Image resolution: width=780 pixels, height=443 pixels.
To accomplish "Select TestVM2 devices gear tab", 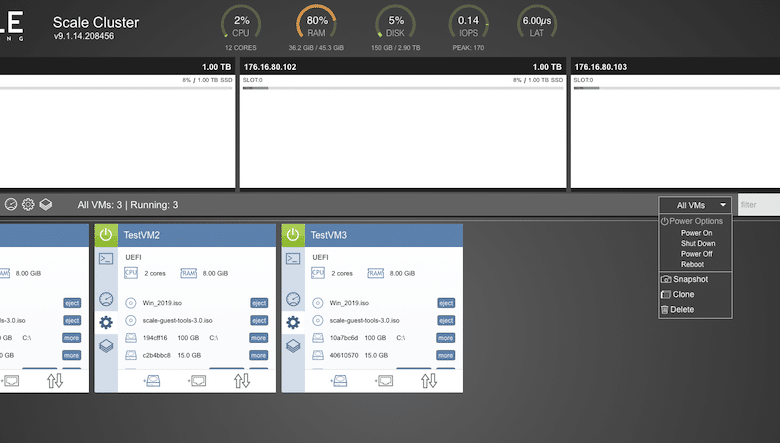I will 106,323.
